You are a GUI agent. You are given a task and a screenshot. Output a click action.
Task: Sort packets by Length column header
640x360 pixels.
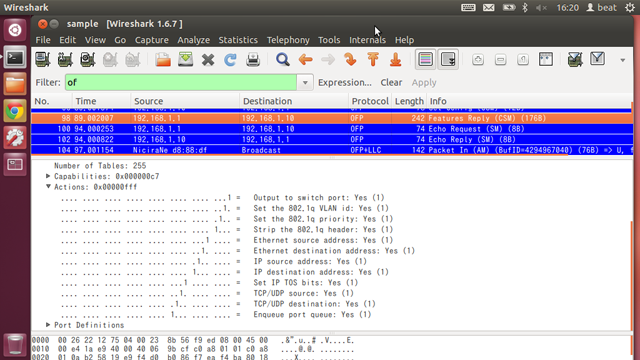tap(409, 101)
